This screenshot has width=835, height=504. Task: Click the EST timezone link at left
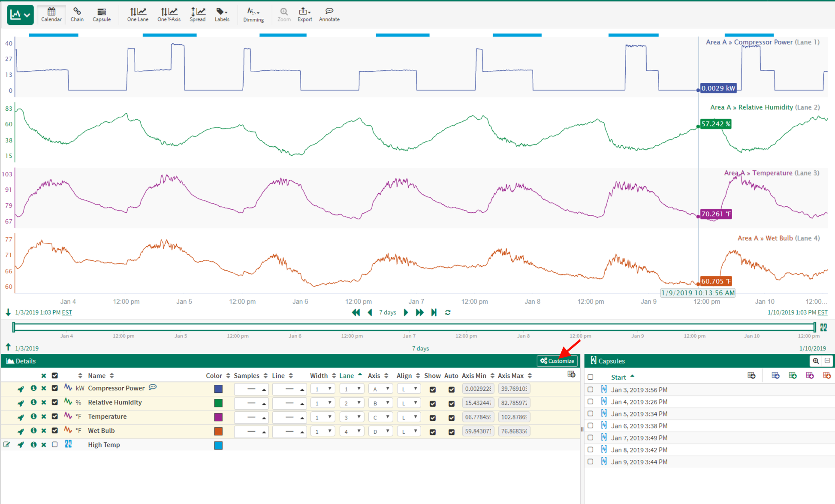[x=67, y=312]
